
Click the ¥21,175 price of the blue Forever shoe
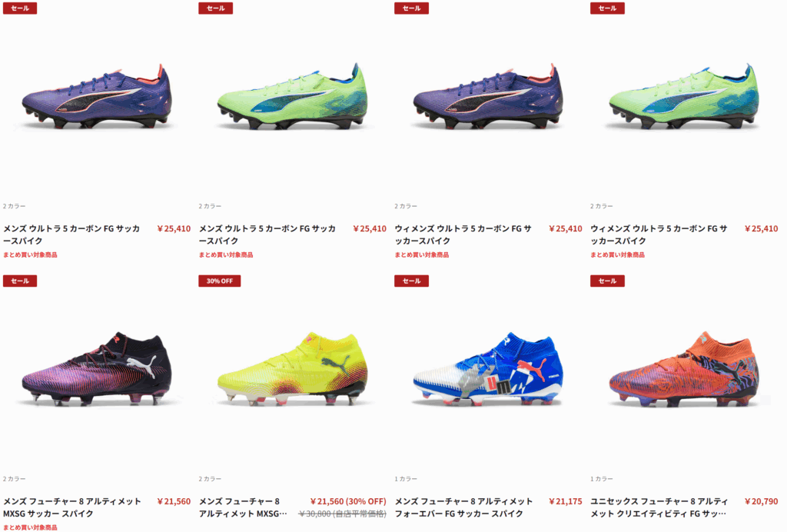point(565,501)
